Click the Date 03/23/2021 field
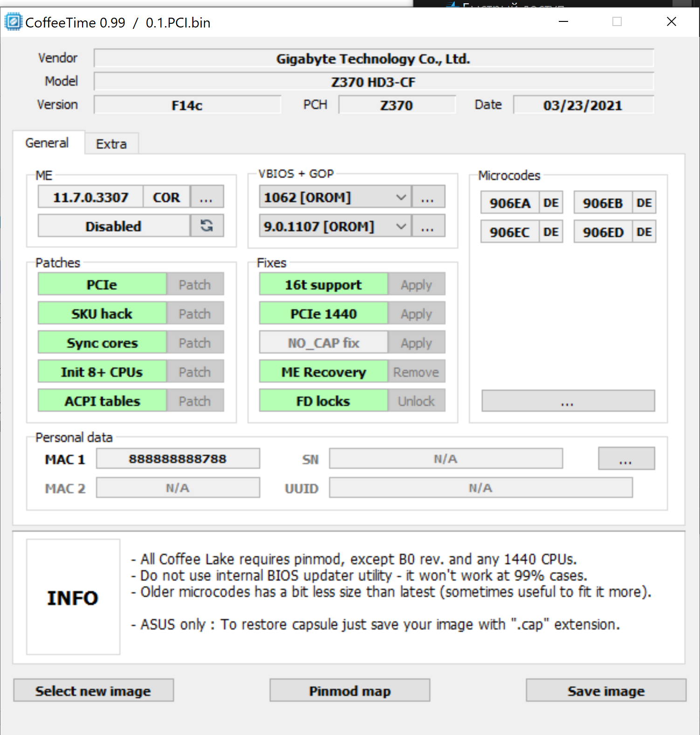700x735 pixels. pos(583,105)
